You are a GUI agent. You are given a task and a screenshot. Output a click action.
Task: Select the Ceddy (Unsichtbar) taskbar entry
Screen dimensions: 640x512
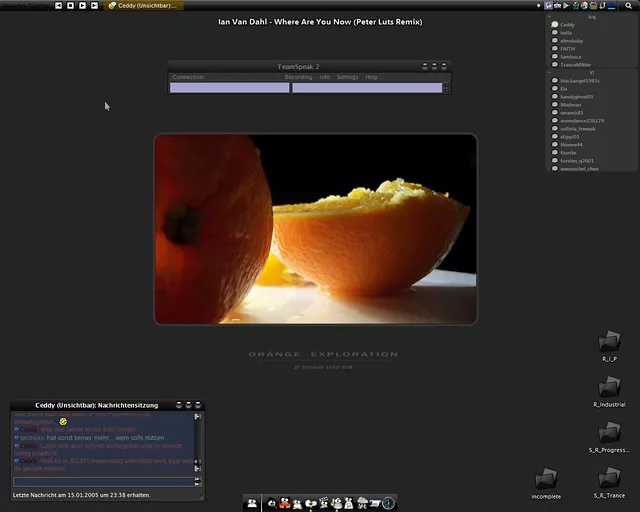coord(143,6)
